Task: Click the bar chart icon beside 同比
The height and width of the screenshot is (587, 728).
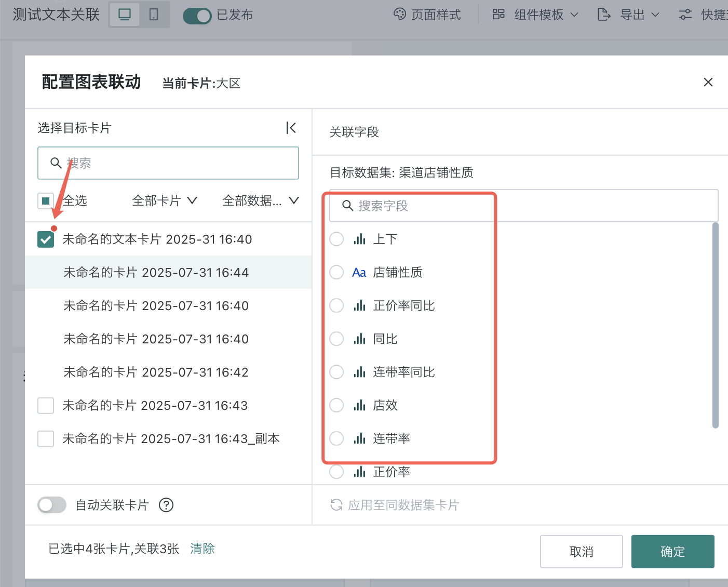Action: pos(359,339)
